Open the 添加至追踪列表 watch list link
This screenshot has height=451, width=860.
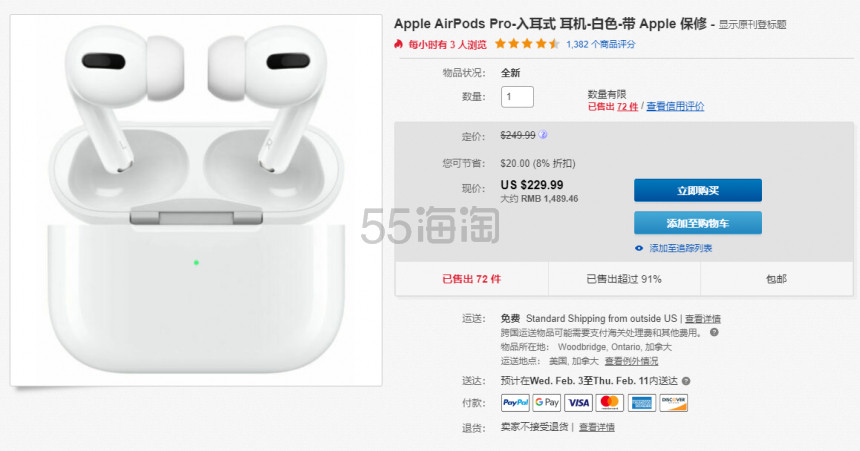[x=681, y=248]
